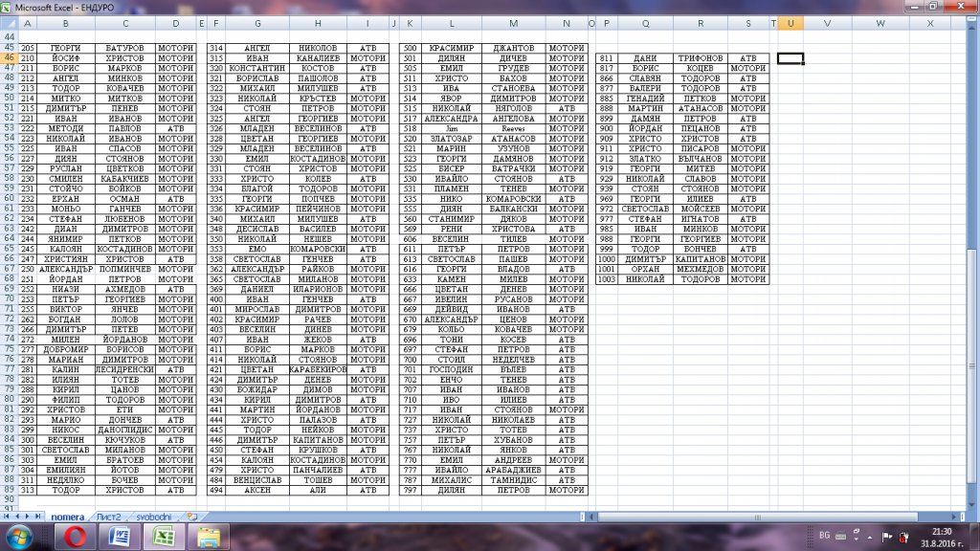The height and width of the screenshot is (551, 980).
Task: Select the cell with ИЛАРИОНОВ
Action: [318, 289]
